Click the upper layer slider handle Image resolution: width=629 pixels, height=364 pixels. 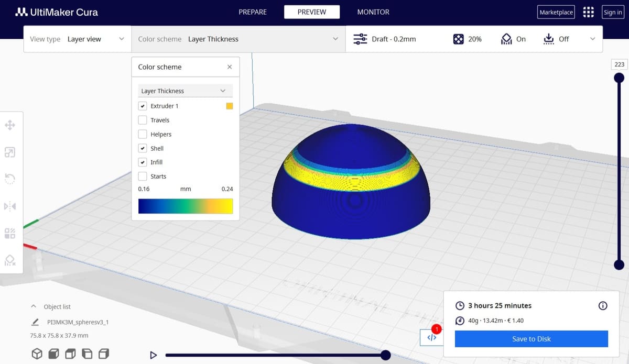(x=619, y=78)
